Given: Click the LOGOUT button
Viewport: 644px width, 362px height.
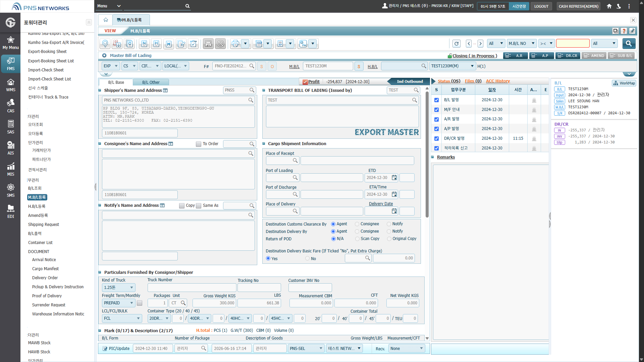Looking at the screenshot, I should point(541,6).
